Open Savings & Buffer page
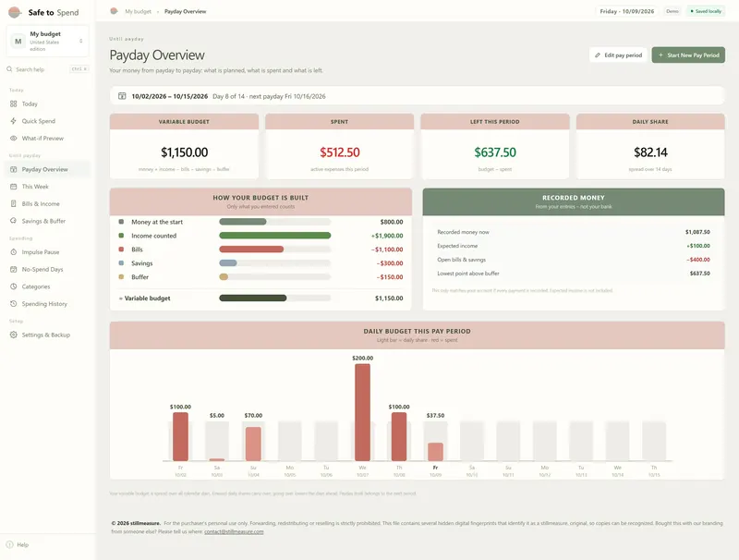The height and width of the screenshot is (560, 739). click(x=47, y=221)
